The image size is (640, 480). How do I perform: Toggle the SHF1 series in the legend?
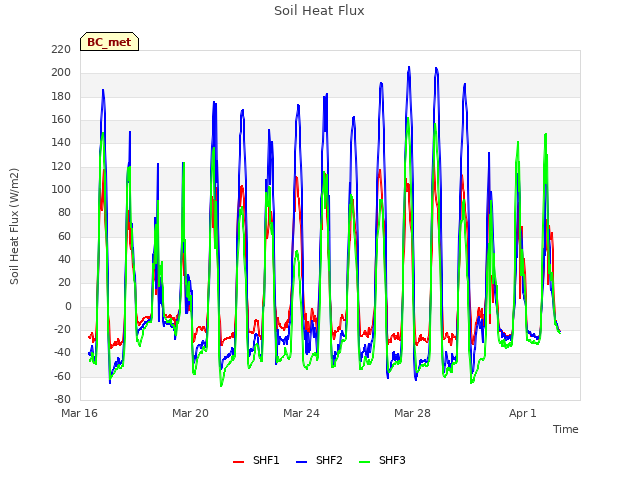click(256, 460)
